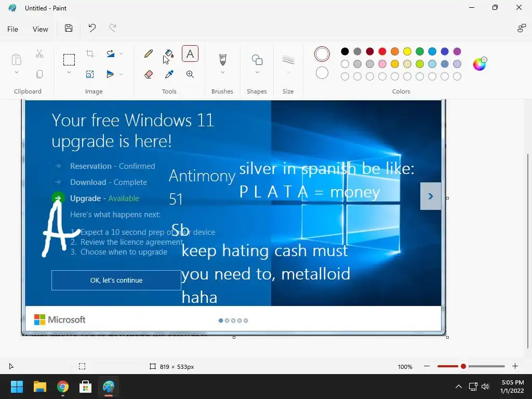
Task: Activate the Text tool
Action: [190, 54]
